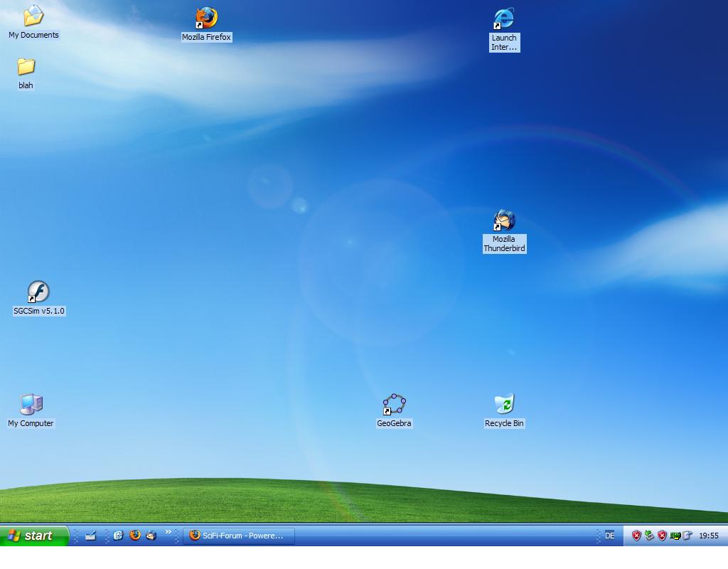Screen dimensions: 728x569
Task: Launch Thunderbird from the Quick Launch bar
Action: tap(151, 536)
